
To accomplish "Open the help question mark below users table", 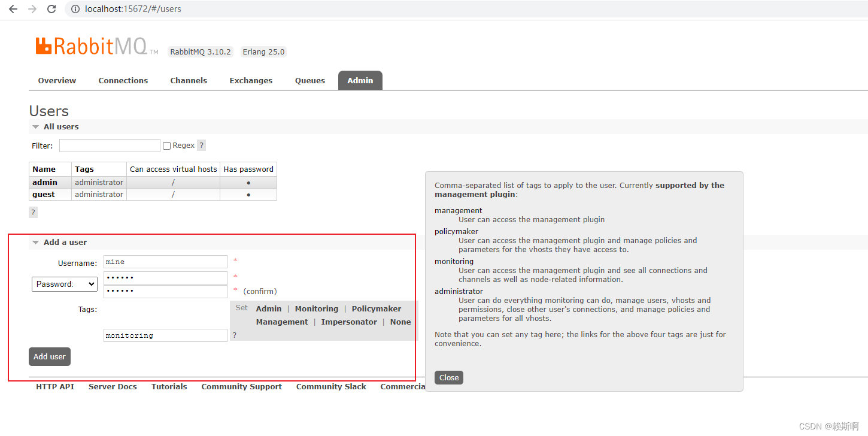I will point(33,213).
